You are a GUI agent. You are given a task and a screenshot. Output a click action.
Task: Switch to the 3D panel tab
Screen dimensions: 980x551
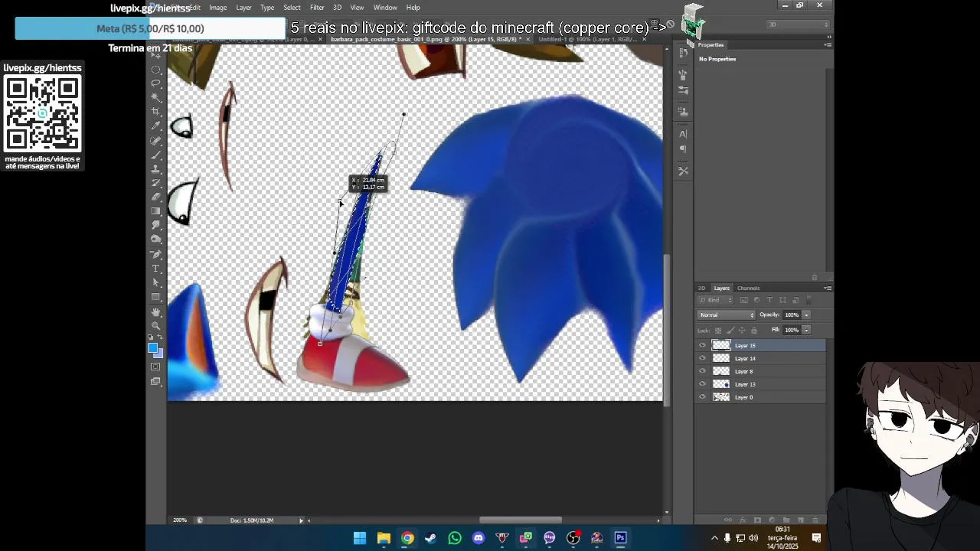[x=701, y=289]
